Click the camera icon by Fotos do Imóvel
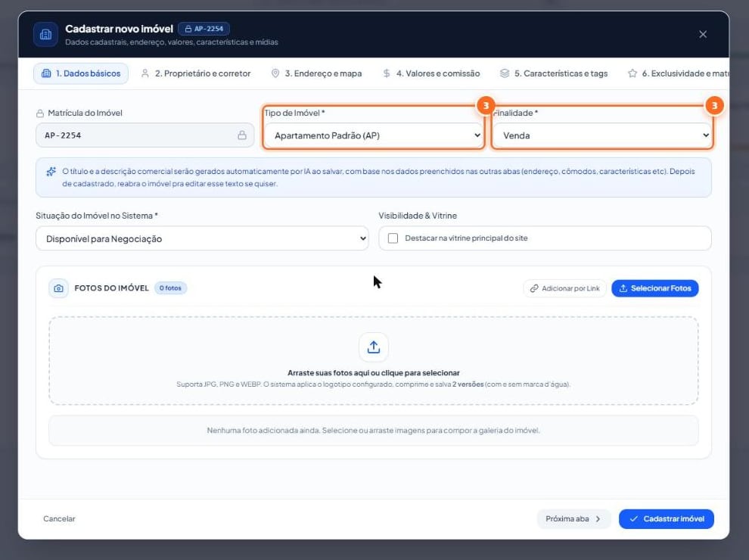Viewport: 749px width, 560px height. coord(58,288)
